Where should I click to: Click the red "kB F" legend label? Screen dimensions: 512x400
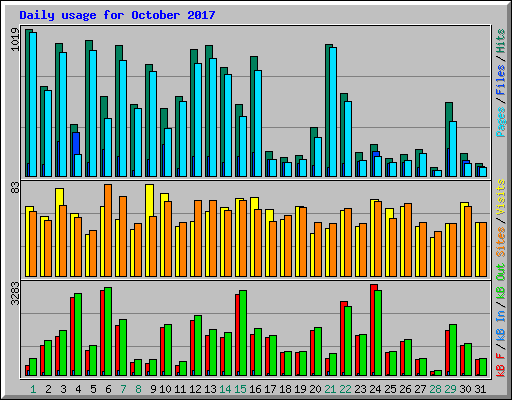tap(501, 364)
